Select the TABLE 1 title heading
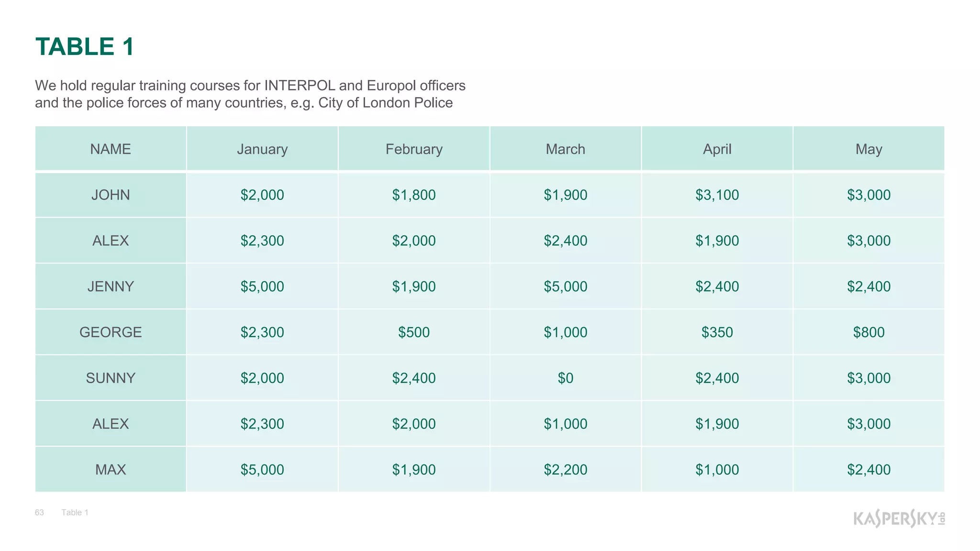This screenshot has width=980, height=551. 85,47
